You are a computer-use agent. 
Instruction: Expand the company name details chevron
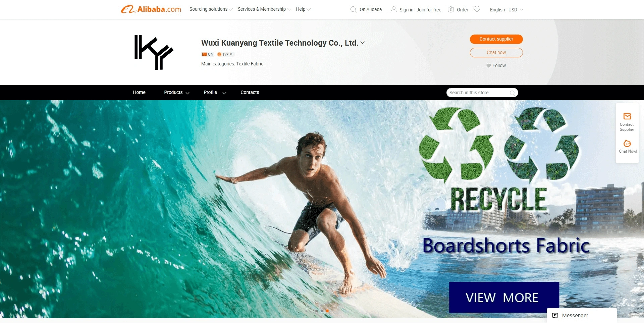[363, 43]
